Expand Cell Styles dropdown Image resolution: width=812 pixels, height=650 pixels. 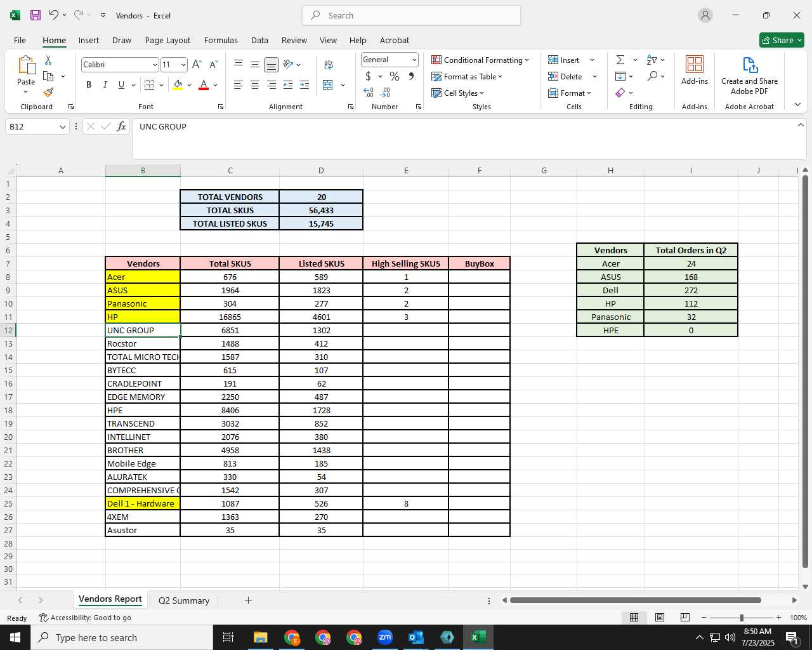(x=481, y=93)
